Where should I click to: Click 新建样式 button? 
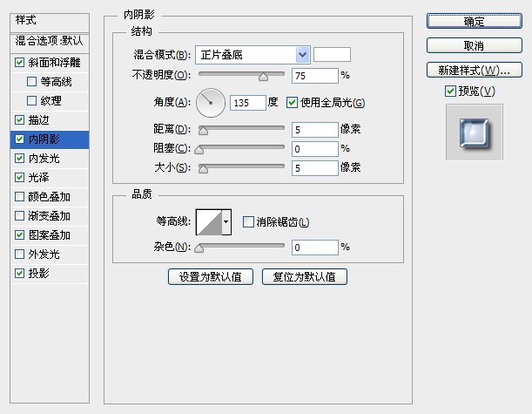[474, 70]
